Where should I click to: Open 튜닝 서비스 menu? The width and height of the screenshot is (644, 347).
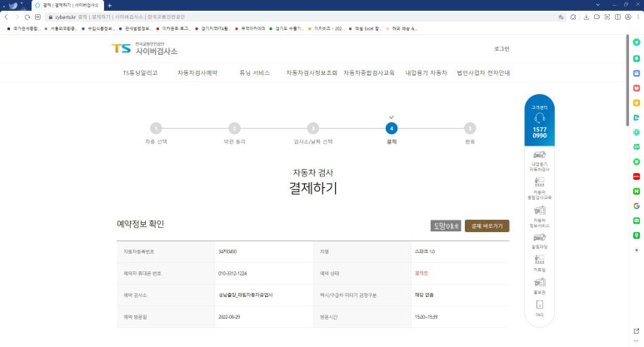click(254, 72)
